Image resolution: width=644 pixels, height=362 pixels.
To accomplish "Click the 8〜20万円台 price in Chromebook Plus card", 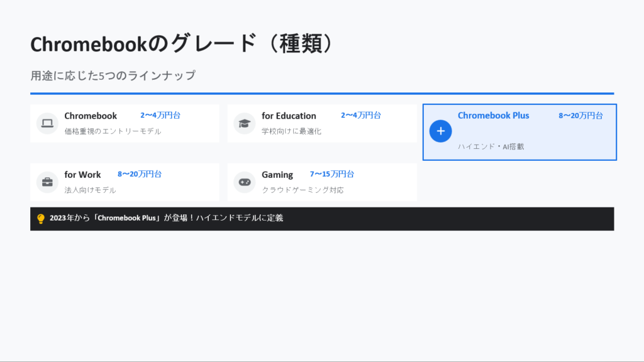I will (x=580, y=116).
